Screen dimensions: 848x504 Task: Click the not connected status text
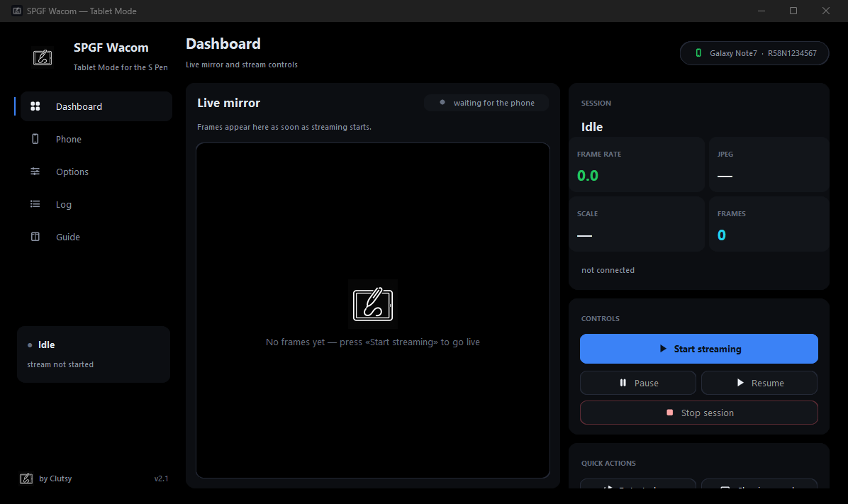click(x=608, y=270)
